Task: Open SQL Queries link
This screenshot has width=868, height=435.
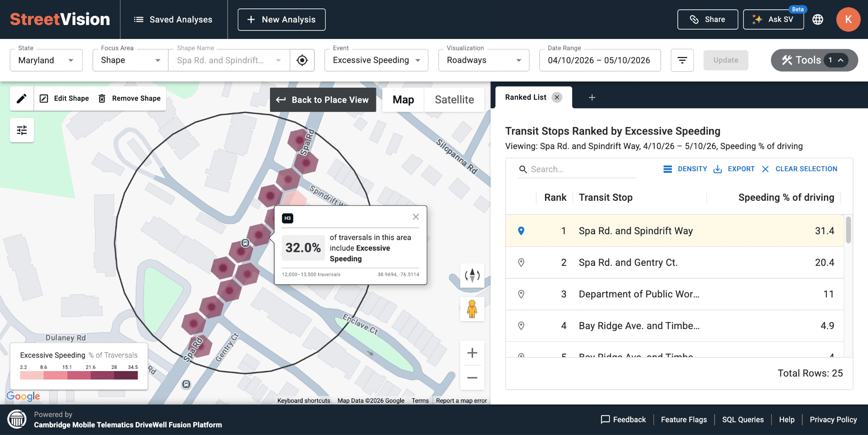Action: coord(743,420)
